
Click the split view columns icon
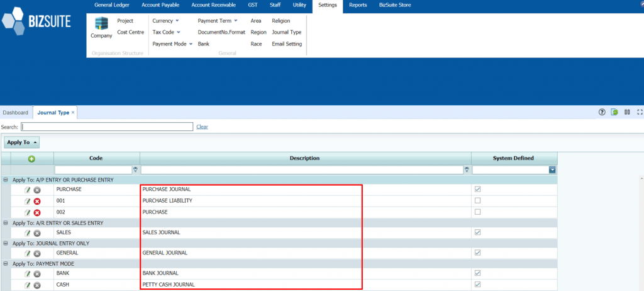click(627, 112)
